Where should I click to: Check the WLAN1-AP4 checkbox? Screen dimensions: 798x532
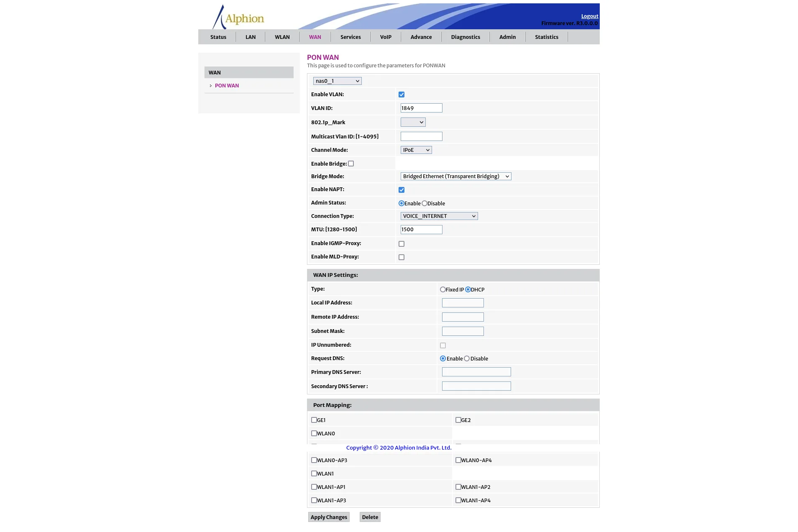[458, 500]
